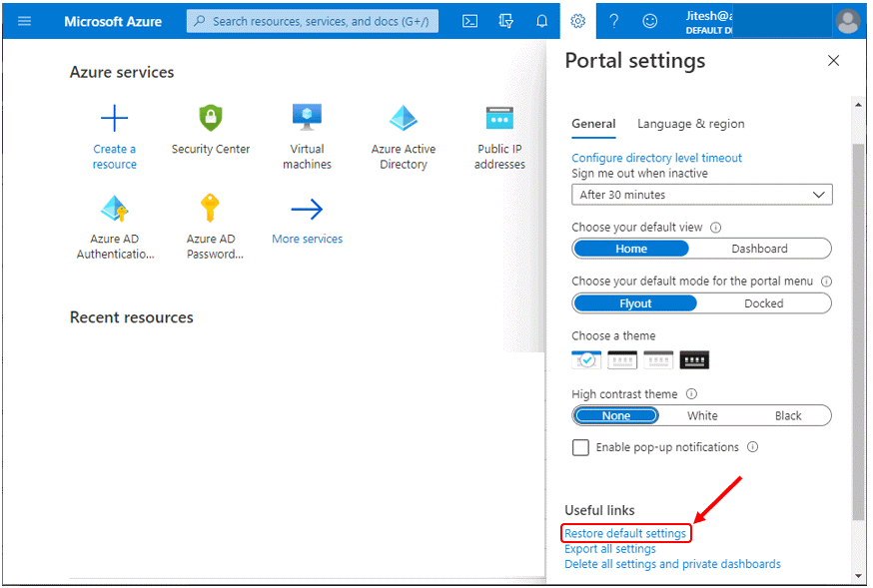Click the More services link text
Viewport: 873px width, 588px height.
pos(307,239)
